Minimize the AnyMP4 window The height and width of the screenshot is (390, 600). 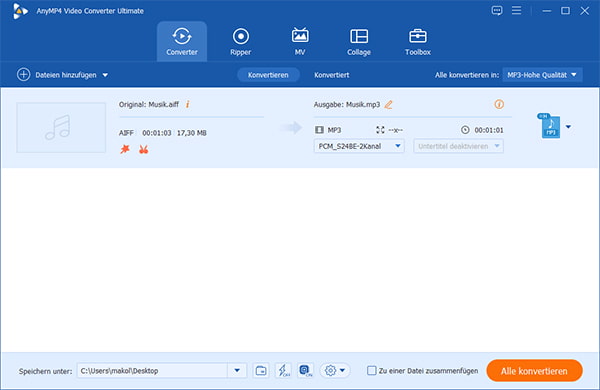pyautogui.click(x=547, y=11)
